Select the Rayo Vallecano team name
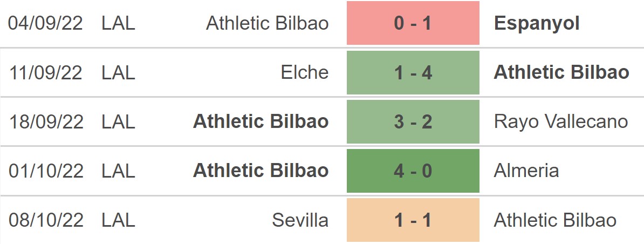This screenshot has height=244, width=644. click(x=561, y=121)
